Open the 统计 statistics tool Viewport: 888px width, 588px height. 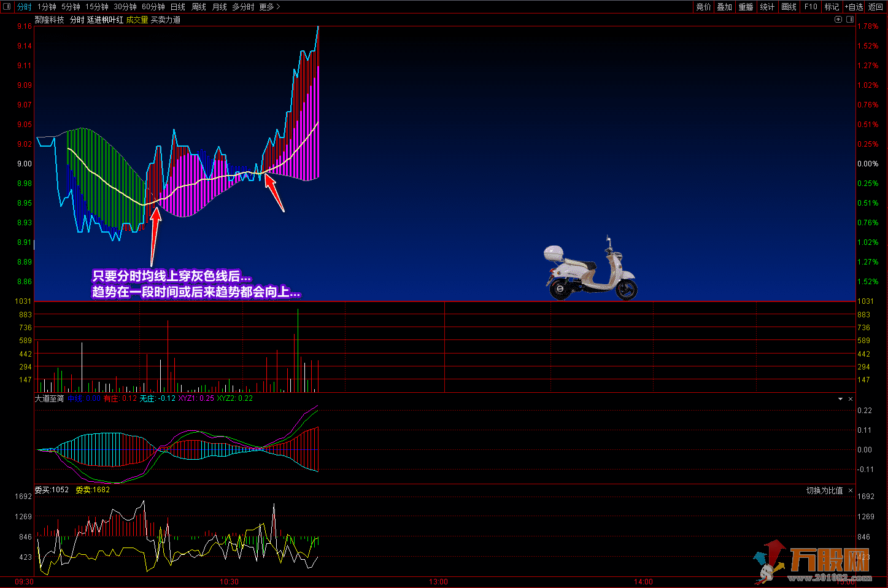[x=768, y=7]
